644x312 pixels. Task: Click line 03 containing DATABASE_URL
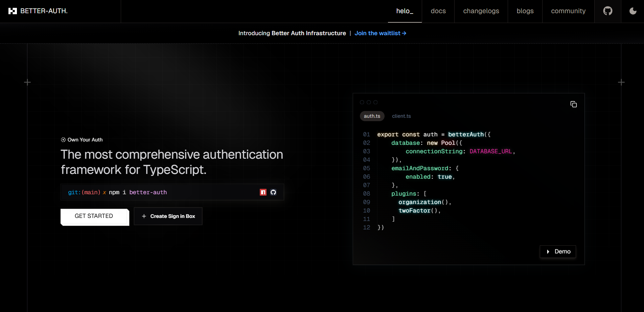click(x=460, y=151)
